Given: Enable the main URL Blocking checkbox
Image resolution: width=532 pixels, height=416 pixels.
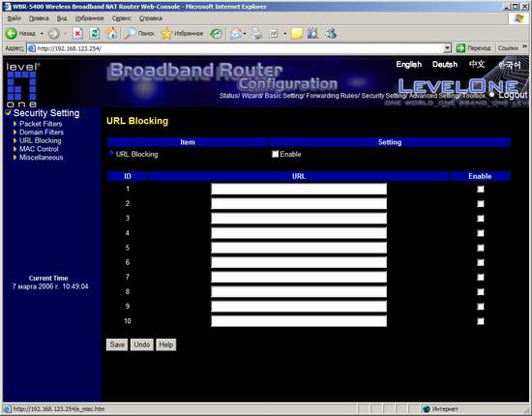Looking at the screenshot, I should [275, 154].
